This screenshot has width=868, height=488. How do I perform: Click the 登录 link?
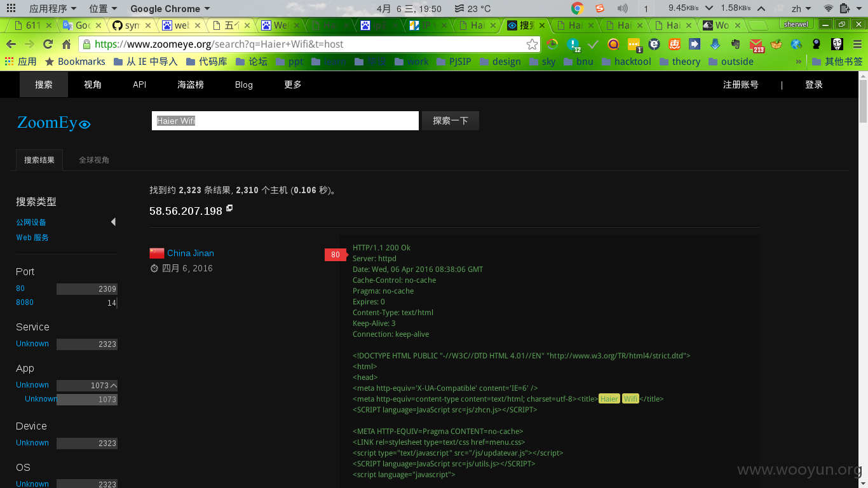click(x=814, y=85)
